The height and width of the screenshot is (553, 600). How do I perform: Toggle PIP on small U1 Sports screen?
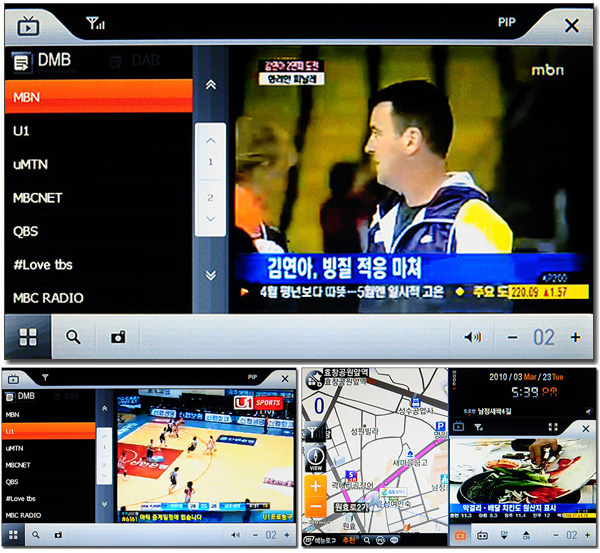point(252,377)
